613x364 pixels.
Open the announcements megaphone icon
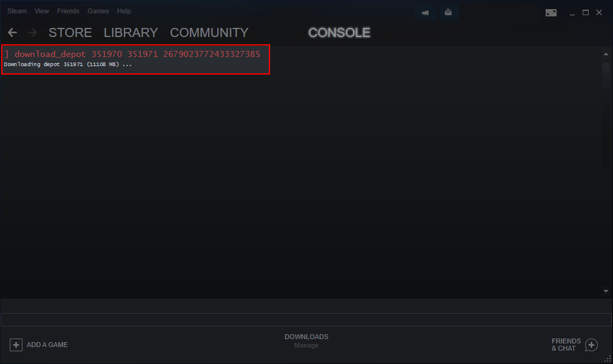tap(425, 13)
